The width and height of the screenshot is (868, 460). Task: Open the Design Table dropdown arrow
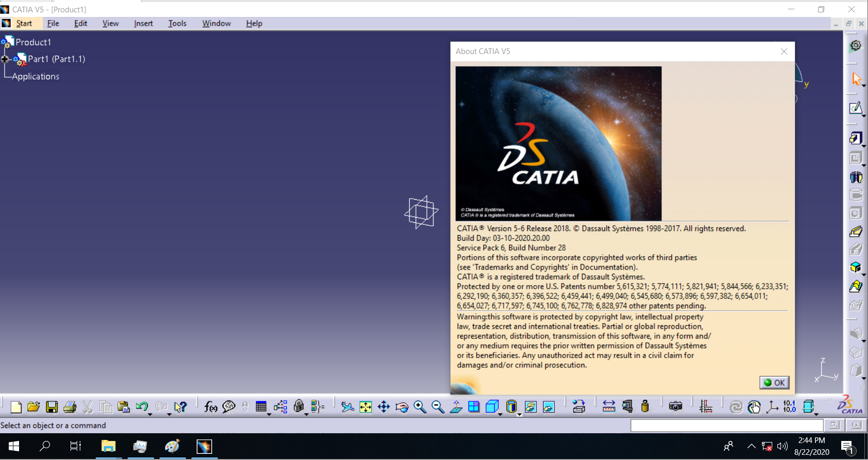click(269, 414)
